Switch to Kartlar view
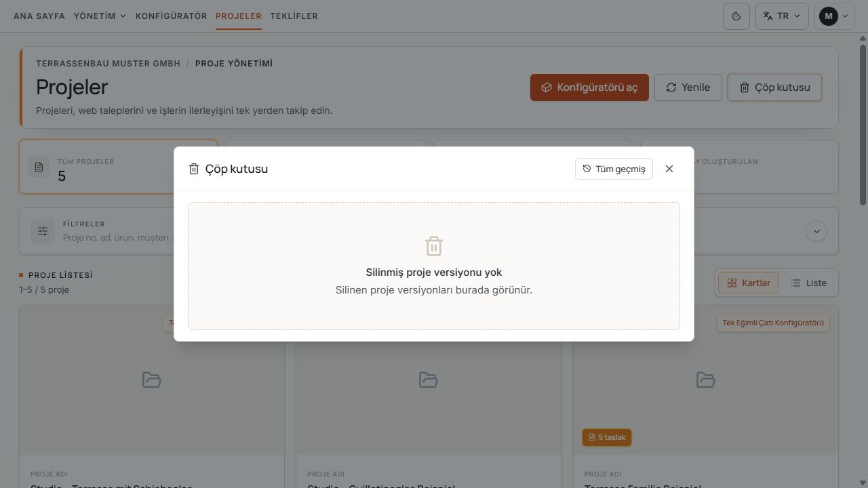The height and width of the screenshot is (488, 868). tap(749, 283)
